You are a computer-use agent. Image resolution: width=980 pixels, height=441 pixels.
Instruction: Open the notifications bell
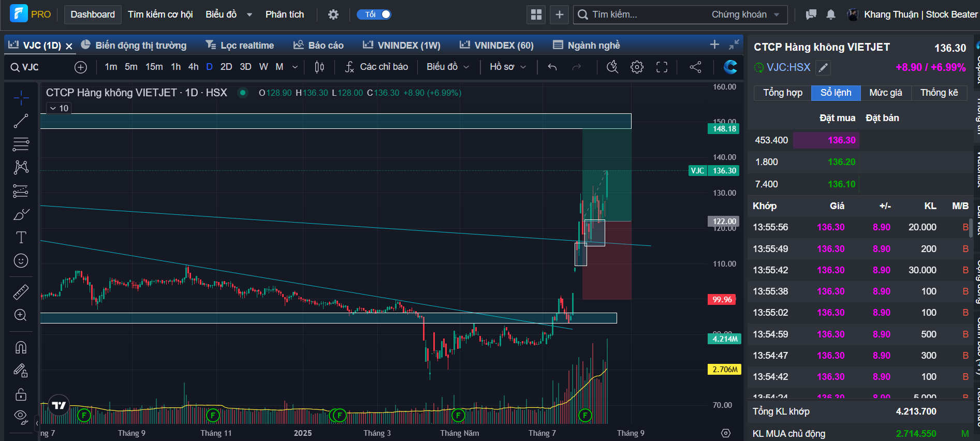(831, 14)
